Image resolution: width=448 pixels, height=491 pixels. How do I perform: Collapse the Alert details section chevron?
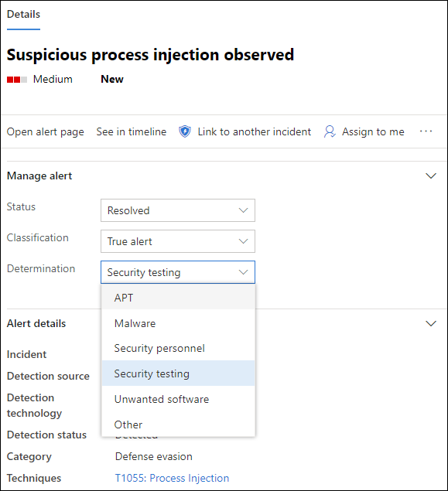pyautogui.click(x=431, y=323)
